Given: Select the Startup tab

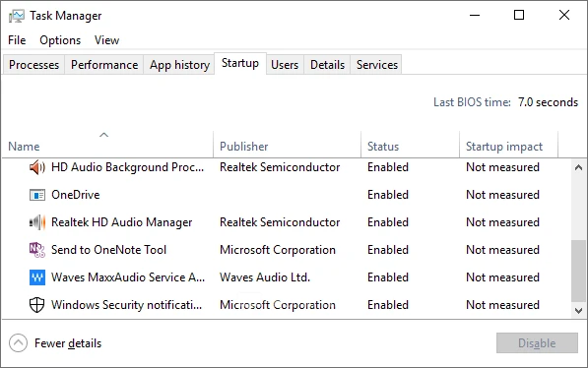Looking at the screenshot, I should click(x=240, y=63).
